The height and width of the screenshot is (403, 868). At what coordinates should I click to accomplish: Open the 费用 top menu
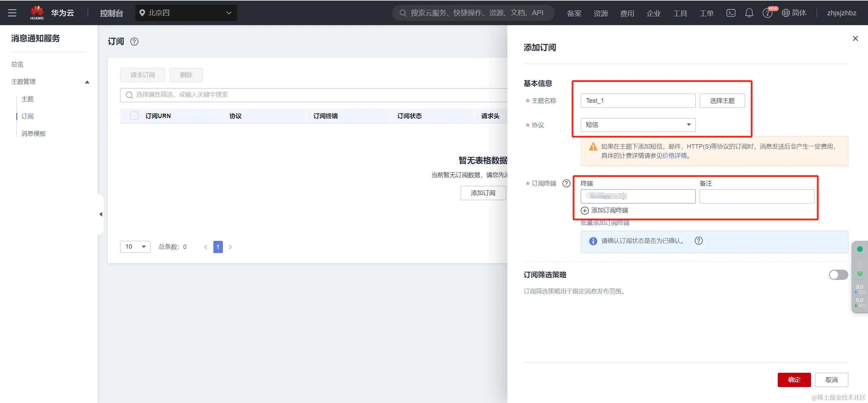[x=627, y=13]
